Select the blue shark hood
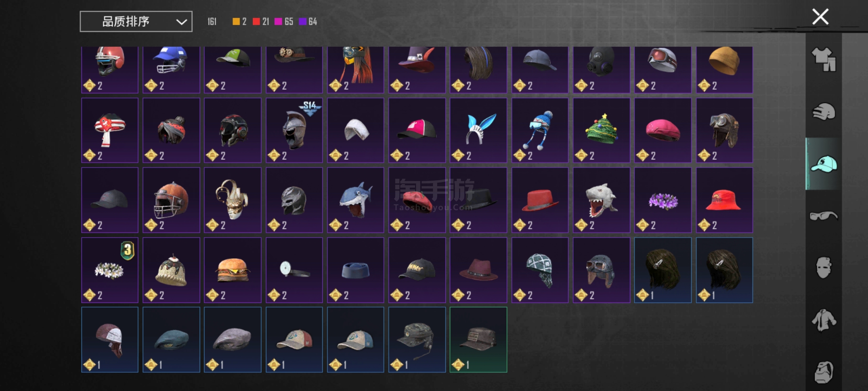868x391 pixels. (x=356, y=200)
